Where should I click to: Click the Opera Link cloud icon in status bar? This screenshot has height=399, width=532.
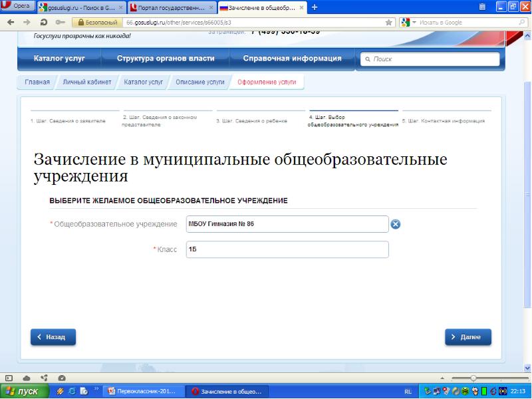(x=26, y=377)
